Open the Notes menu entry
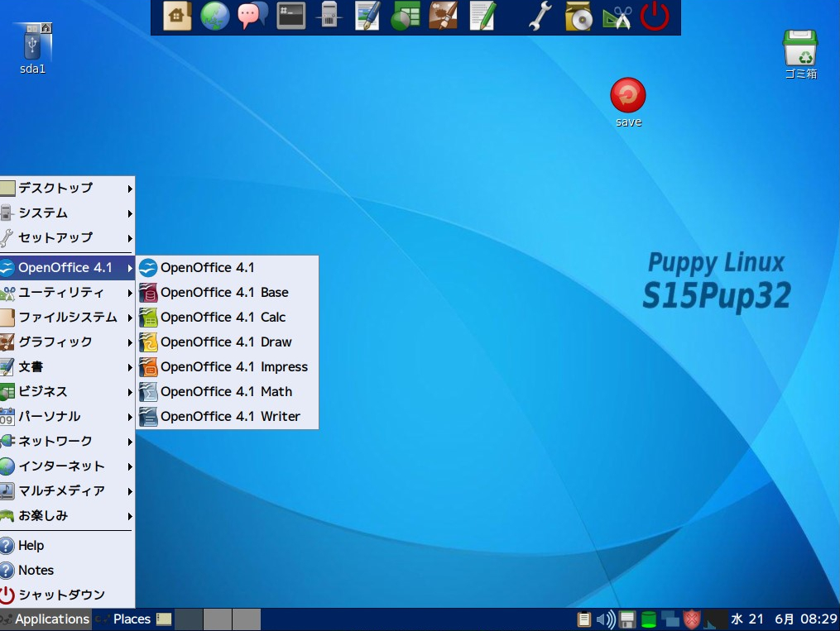Screen dimensions: 840x631 tap(67, 571)
